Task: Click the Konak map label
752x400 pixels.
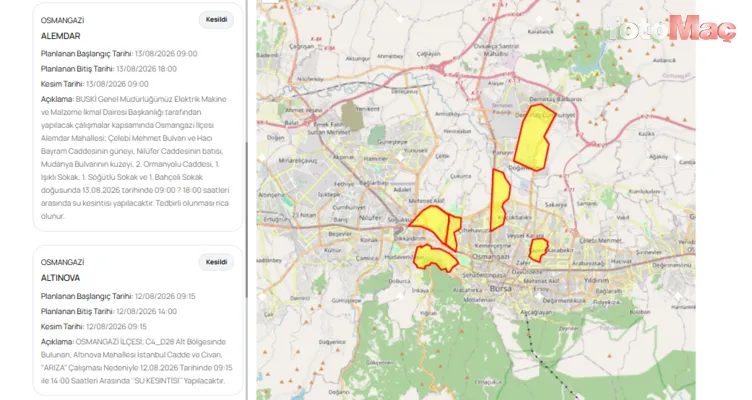Action: coord(369,239)
